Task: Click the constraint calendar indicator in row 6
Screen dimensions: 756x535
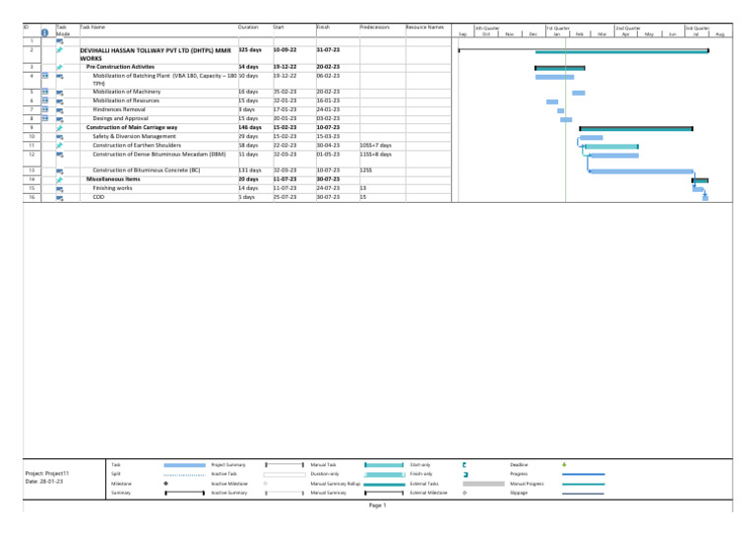Action: 45,100
